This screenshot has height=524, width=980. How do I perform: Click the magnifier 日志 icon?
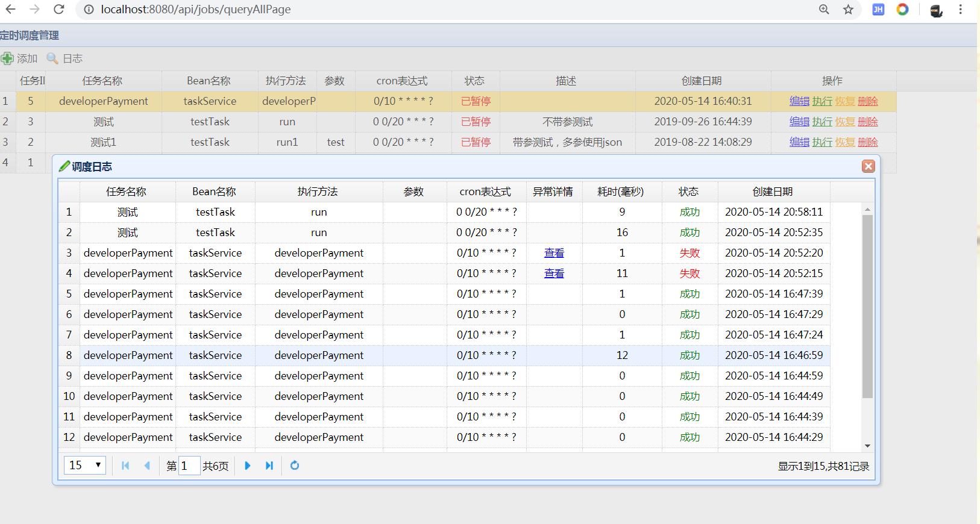tap(52, 58)
